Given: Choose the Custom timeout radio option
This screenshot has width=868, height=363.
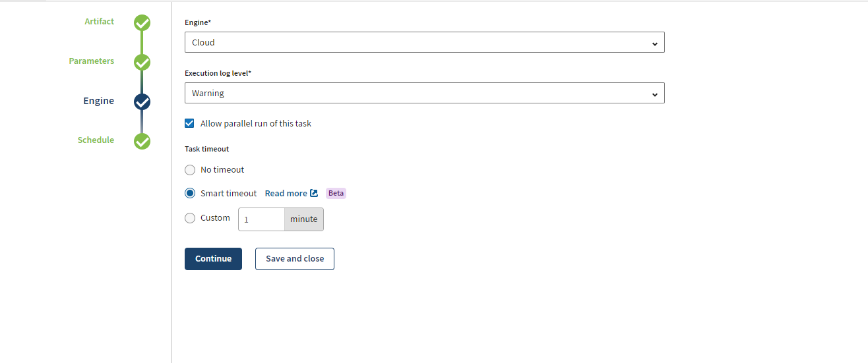Looking at the screenshot, I should point(190,218).
